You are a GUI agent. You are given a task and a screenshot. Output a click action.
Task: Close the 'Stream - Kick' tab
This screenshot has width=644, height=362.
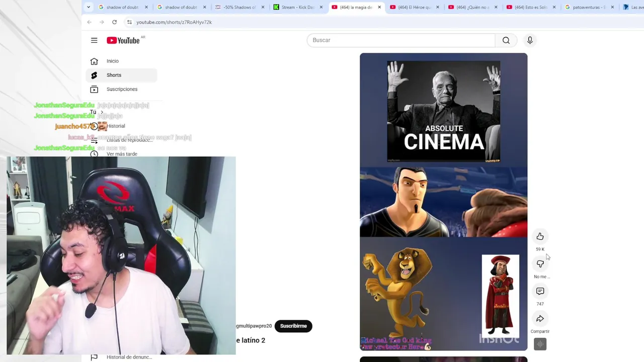[321, 7]
